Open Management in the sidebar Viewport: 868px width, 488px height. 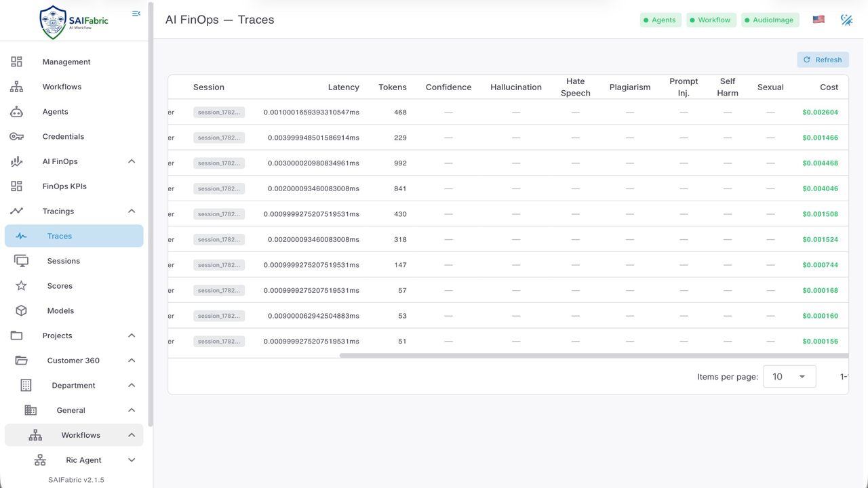(x=74, y=62)
